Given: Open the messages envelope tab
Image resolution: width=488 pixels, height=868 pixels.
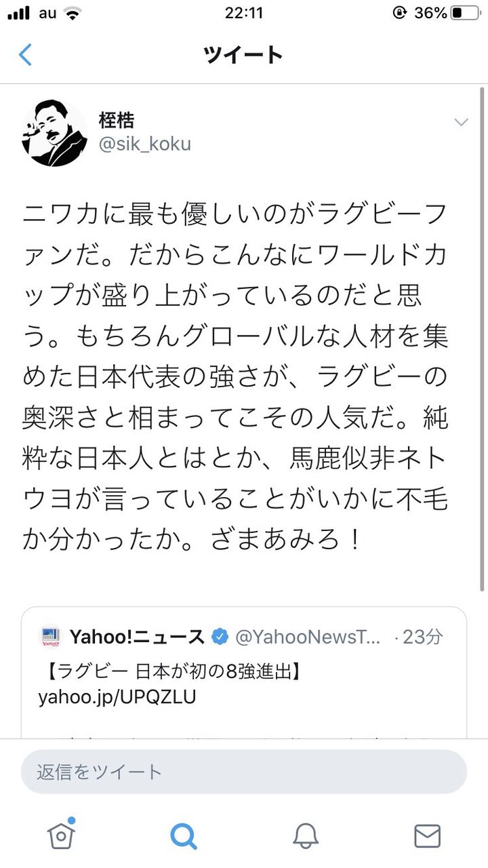Looking at the screenshot, I should pos(427,836).
